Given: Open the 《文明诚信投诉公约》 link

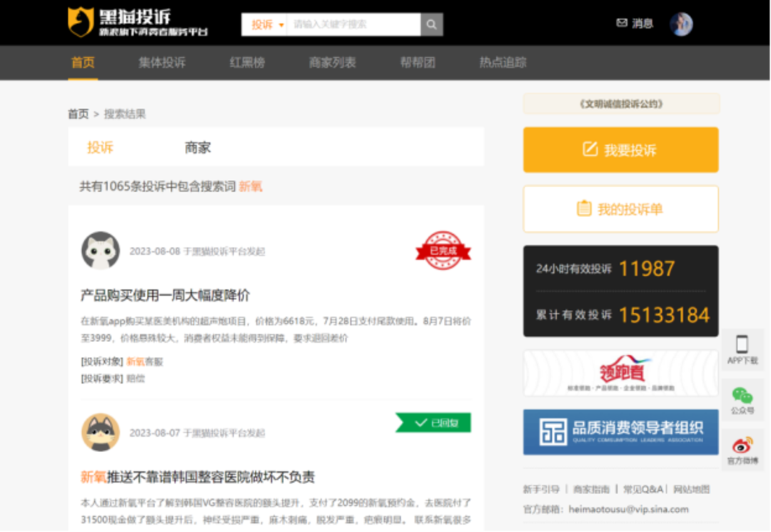Looking at the screenshot, I should point(621,104).
